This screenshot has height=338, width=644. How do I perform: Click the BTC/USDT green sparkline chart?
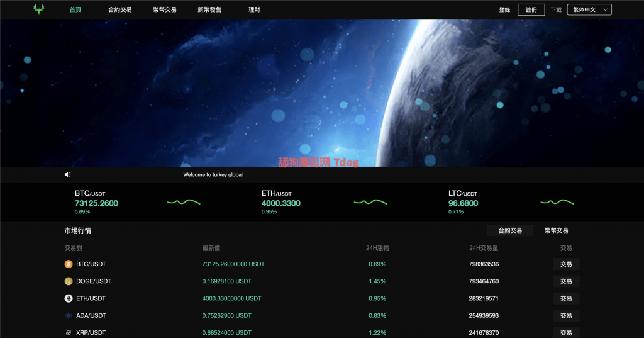184,202
